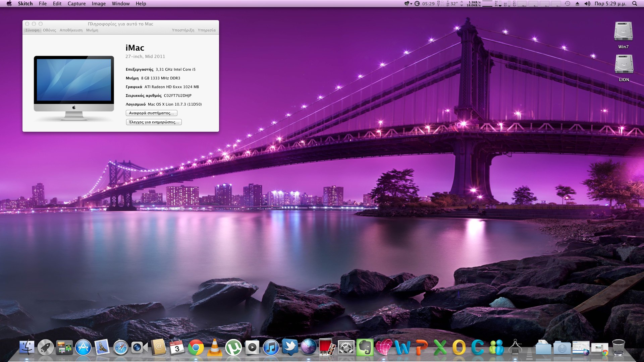Open iCal calendar icon in dock
644x362 pixels.
click(177, 348)
